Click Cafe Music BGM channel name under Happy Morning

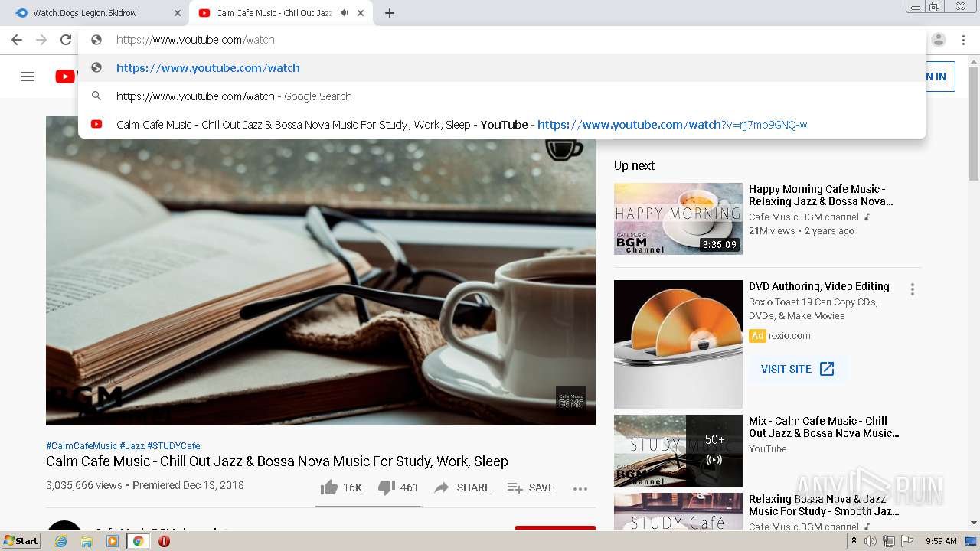pyautogui.click(x=804, y=217)
